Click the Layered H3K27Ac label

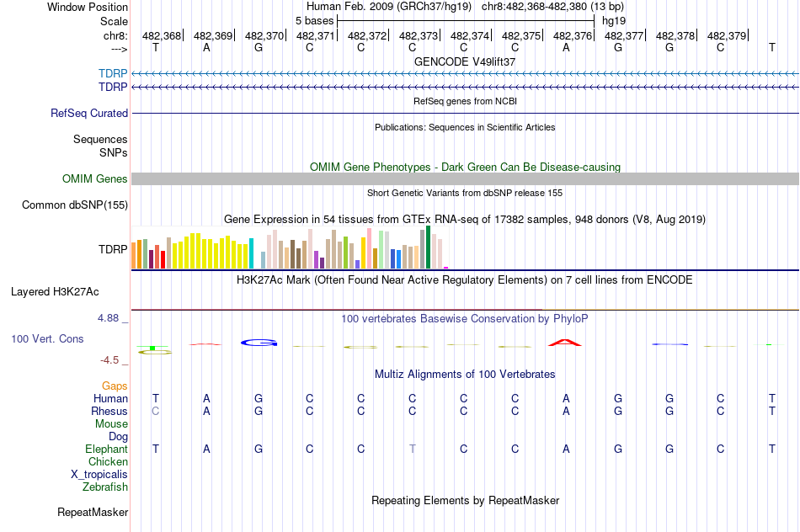(55, 292)
